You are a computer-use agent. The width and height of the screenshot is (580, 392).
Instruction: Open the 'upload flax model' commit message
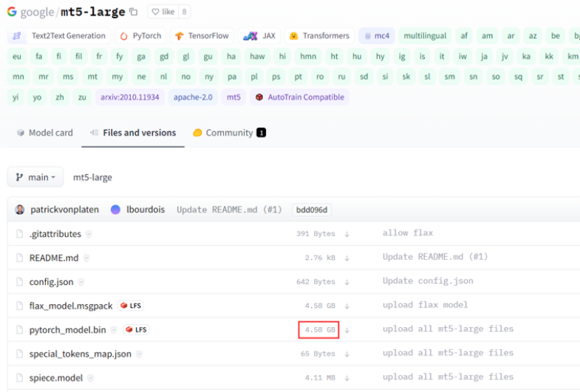pyautogui.click(x=425, y=305)
